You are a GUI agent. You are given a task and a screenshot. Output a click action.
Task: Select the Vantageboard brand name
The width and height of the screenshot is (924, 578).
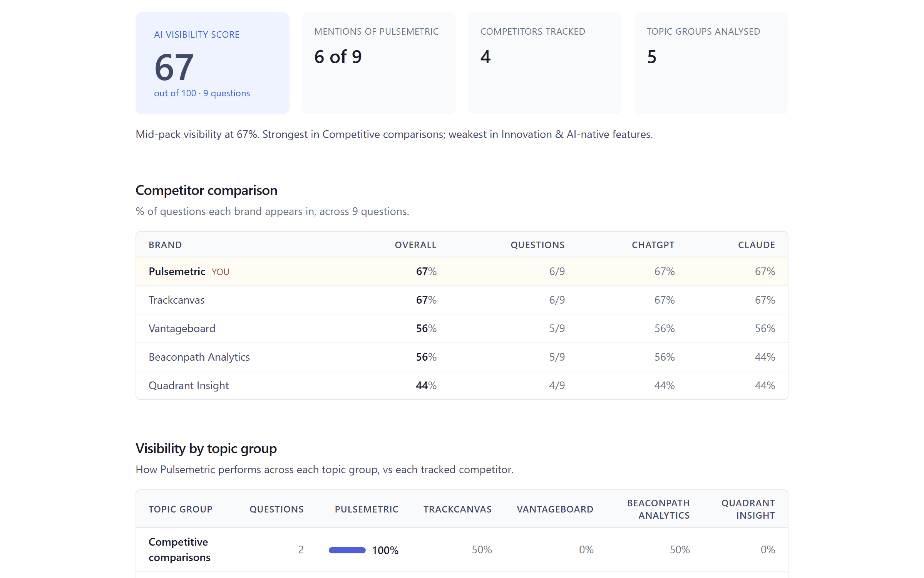(x=182, y=328)
